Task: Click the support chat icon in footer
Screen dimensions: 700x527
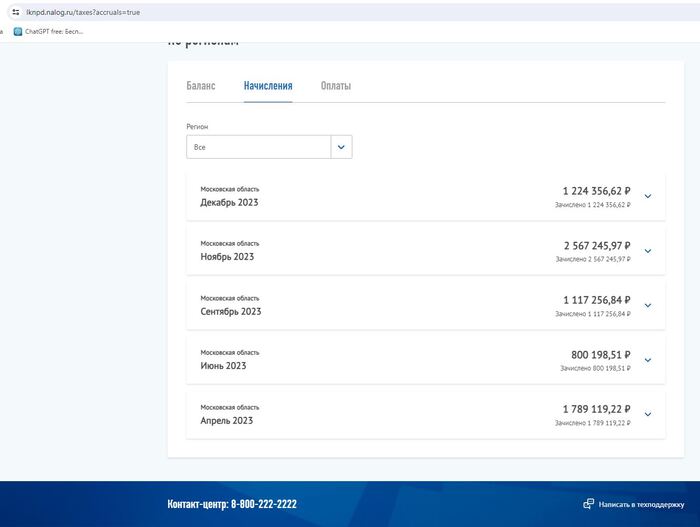Action: (588, 504)
